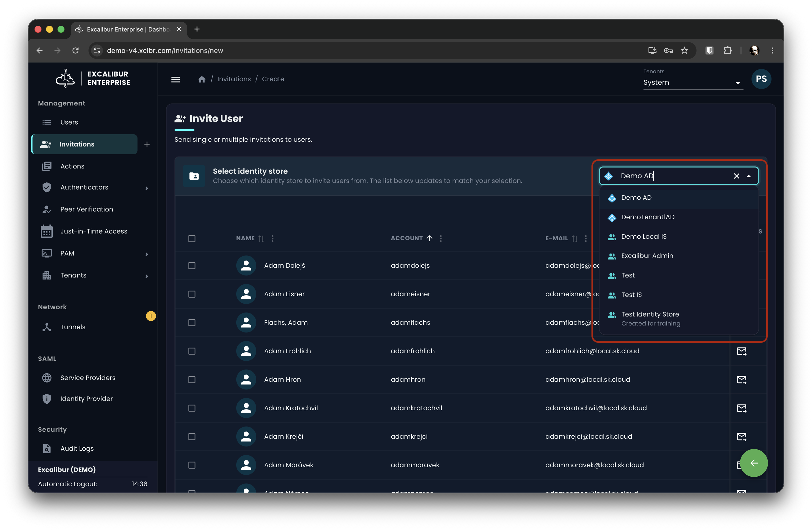Send invitation to Adam Fröhlich via envelope icon
This screenshot has height=530, width=812.
[x=741, y=351]
